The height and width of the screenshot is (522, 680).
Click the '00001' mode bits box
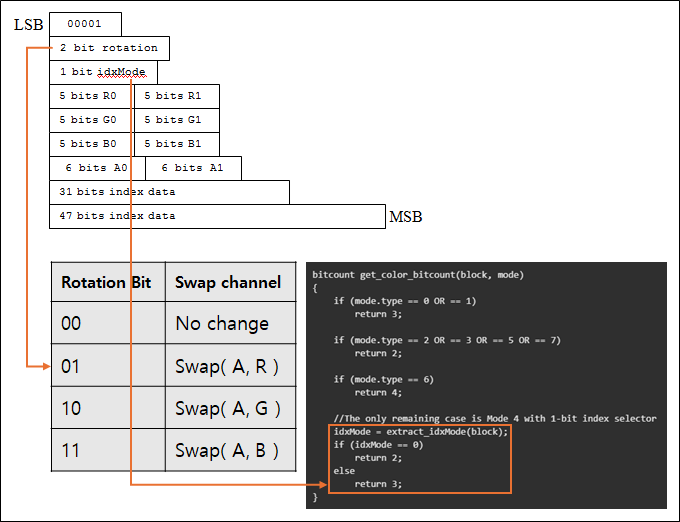85,24
